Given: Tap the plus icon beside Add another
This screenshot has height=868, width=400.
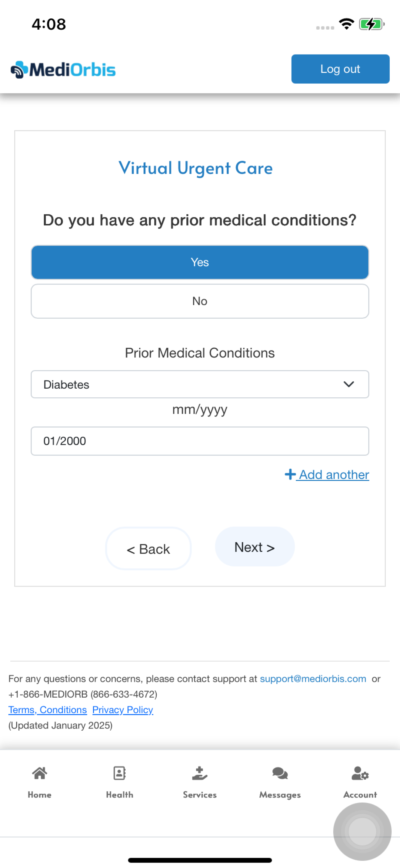Looking at the screenshot, I should coord(290,474).
